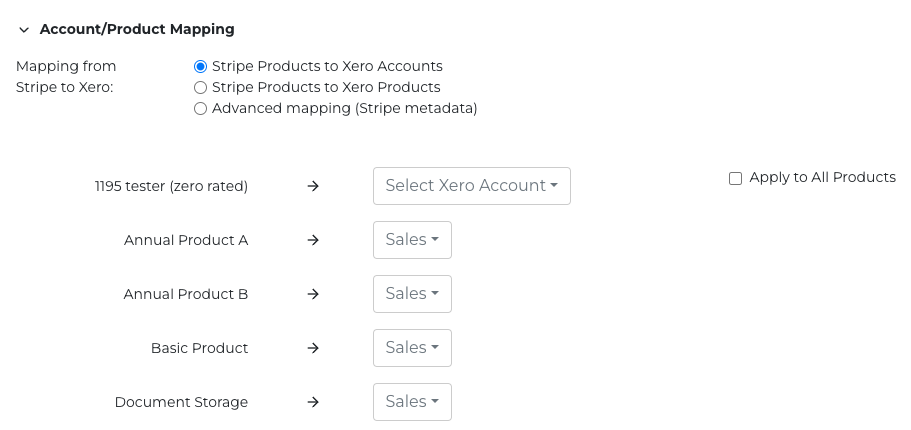Expand Sales dropdown for Document Storage

tap(412, 402)
